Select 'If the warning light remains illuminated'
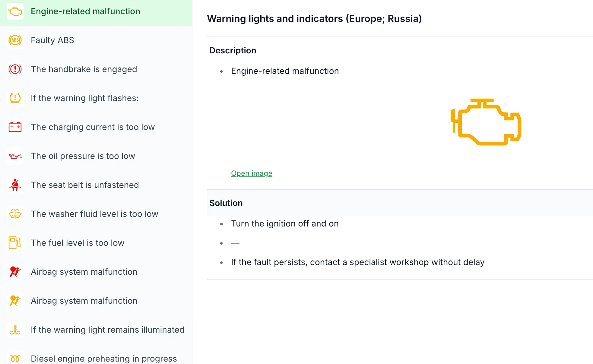The height and width of the screenshot is (364, 593). [x=96, y=330]
